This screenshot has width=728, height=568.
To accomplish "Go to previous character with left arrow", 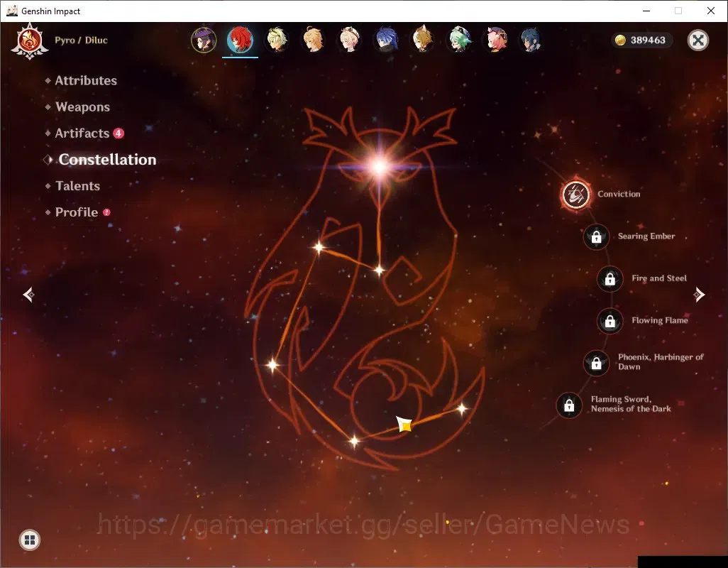I will coord(28,295).
